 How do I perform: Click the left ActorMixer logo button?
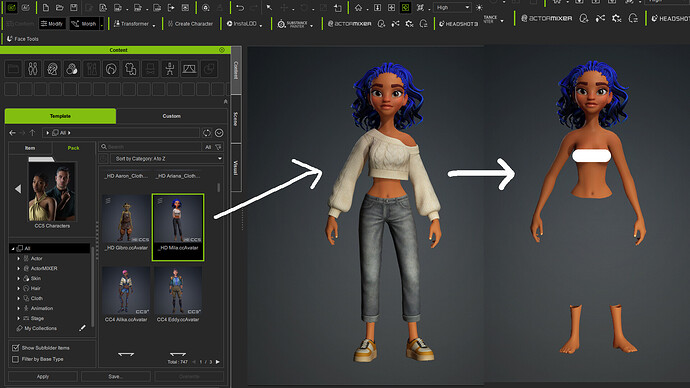pos(349,24)
